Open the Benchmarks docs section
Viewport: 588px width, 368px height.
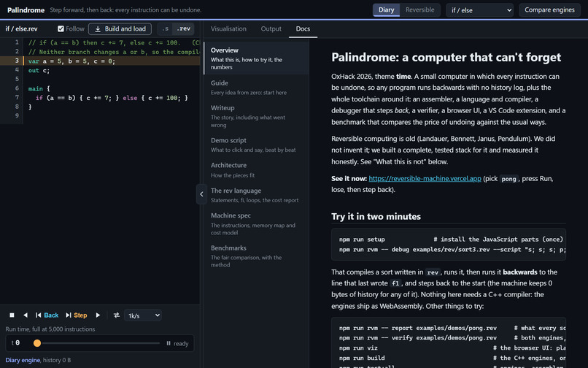tap(257, 256)
